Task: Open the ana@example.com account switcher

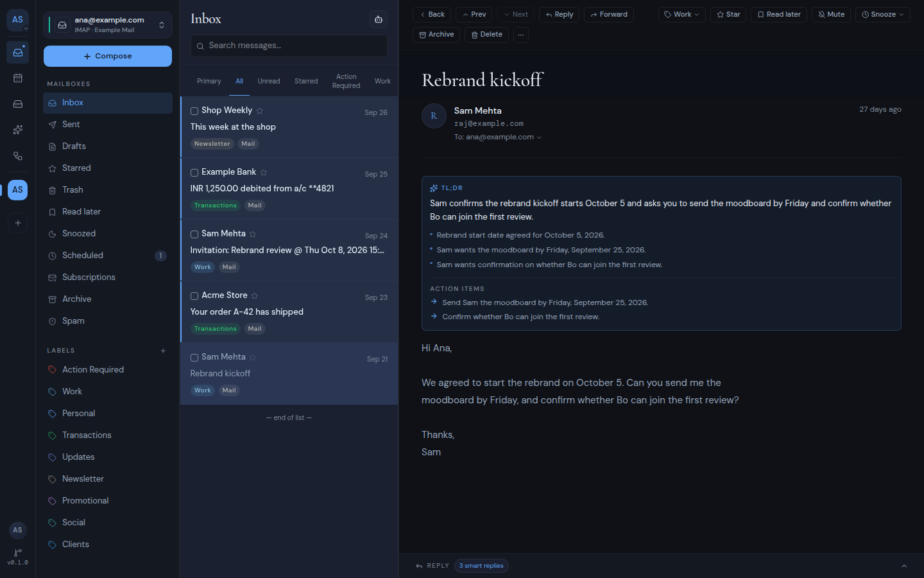Action: point(108,25)
